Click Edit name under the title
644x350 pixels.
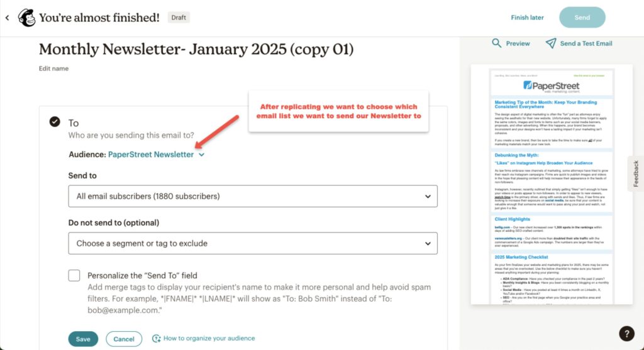click(x=53, y=68)
